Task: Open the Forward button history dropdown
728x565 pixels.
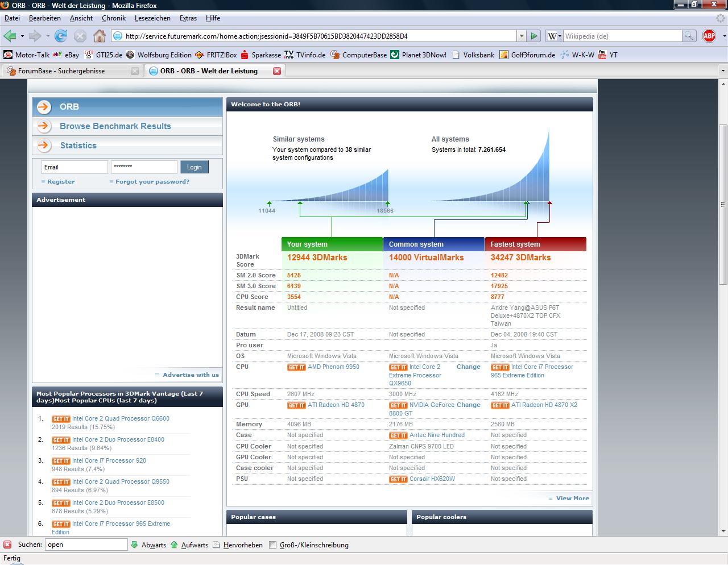Action: [x=48, y=36]
